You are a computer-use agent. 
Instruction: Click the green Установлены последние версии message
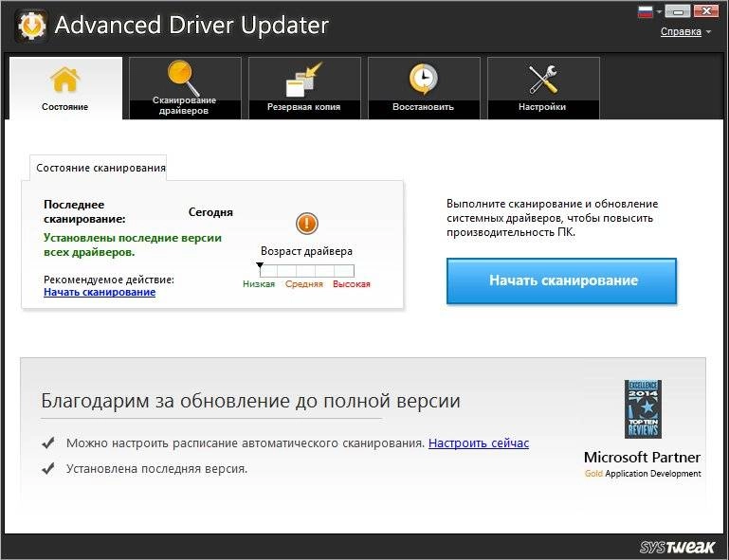pos(133,244)
